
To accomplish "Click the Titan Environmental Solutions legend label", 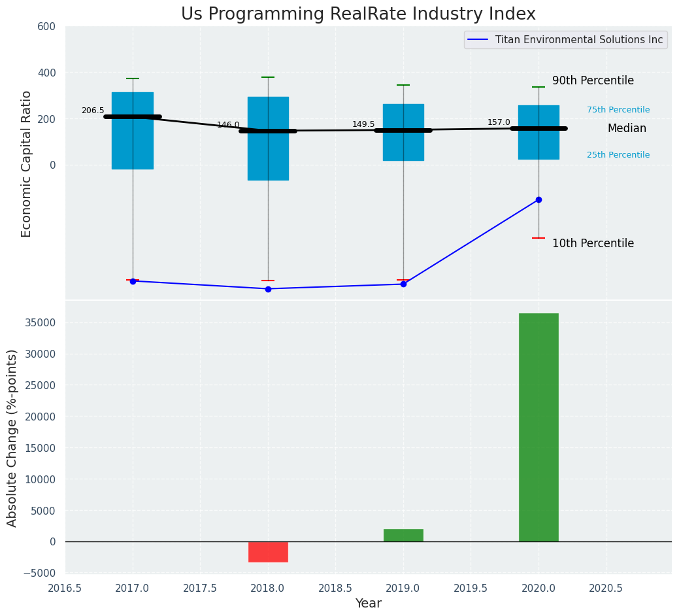I will pyautogui.click(x=578, y=40).
